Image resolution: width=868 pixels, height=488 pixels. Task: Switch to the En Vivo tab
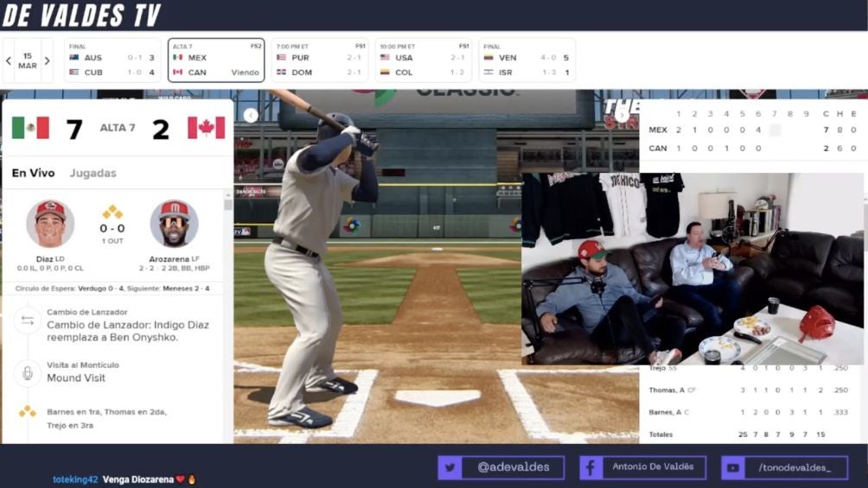tap(33, 173)
